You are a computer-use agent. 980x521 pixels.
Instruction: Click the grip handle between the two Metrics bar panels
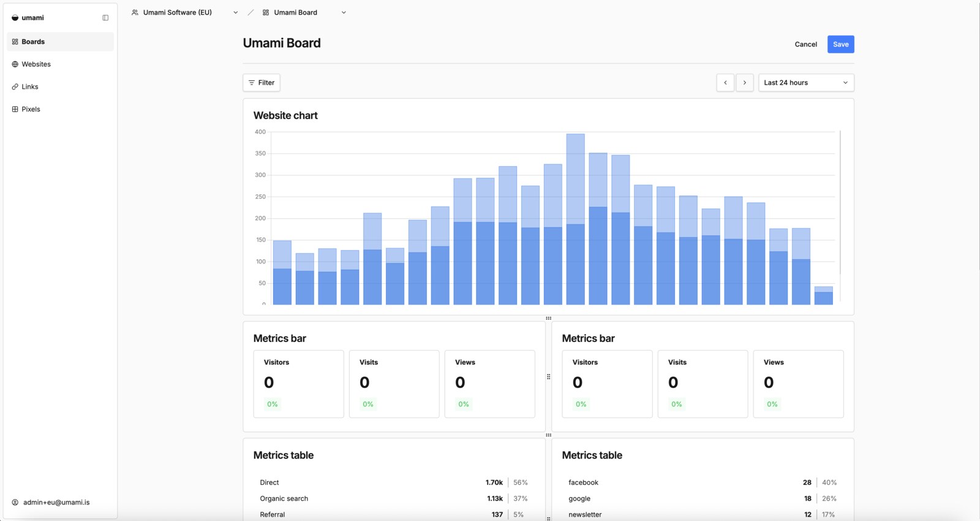click(549, 377)
